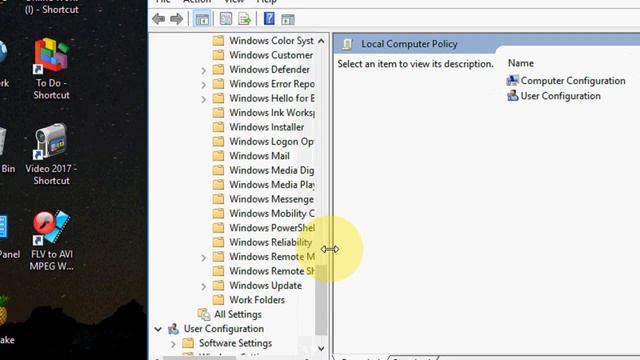Click the Properties toolbar icon
This screenshot has width=640, height=360.
pos(225,19)
